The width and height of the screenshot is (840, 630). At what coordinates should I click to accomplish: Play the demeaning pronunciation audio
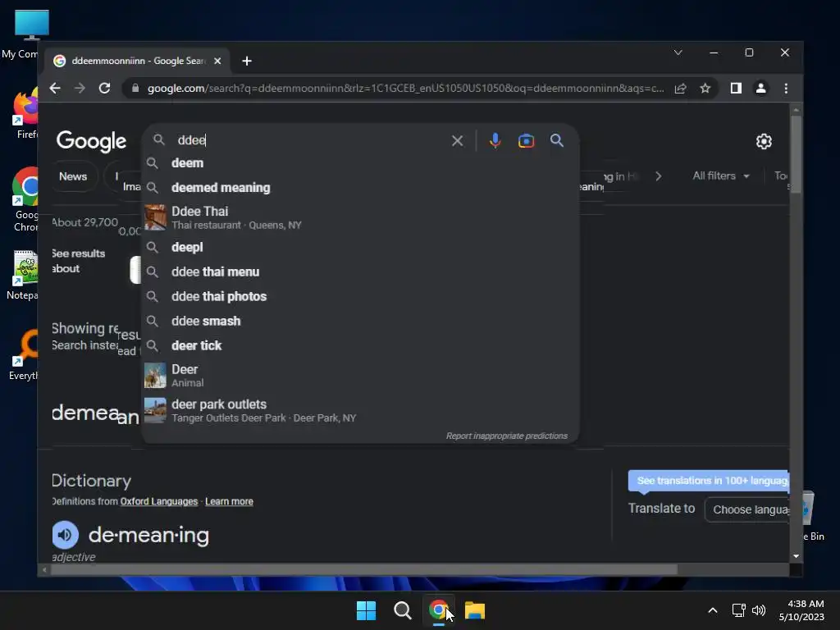coord(66,535)
